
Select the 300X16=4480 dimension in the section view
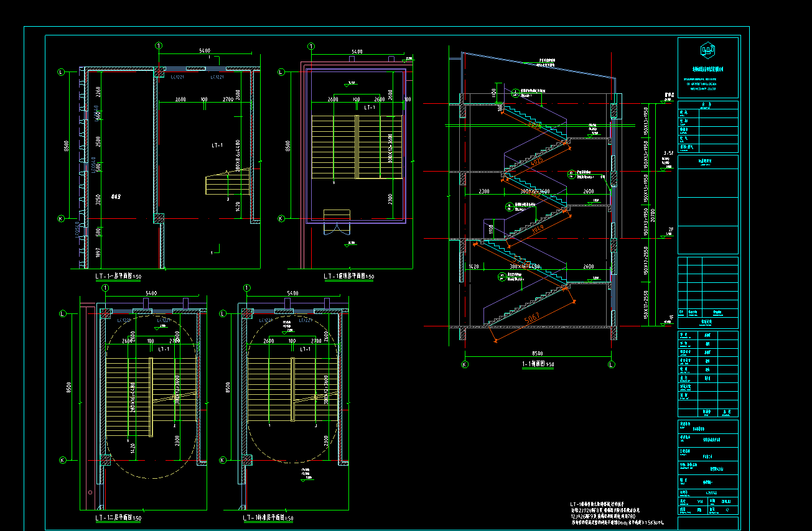525,265
